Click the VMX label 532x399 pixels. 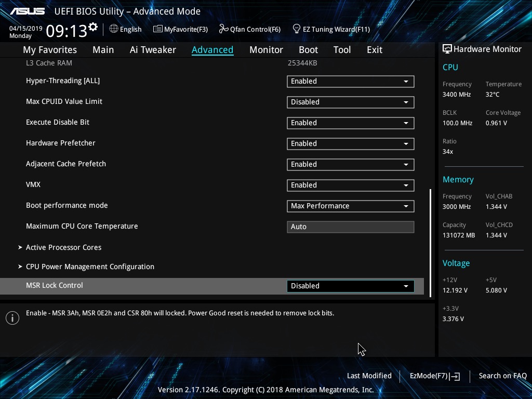33,184
